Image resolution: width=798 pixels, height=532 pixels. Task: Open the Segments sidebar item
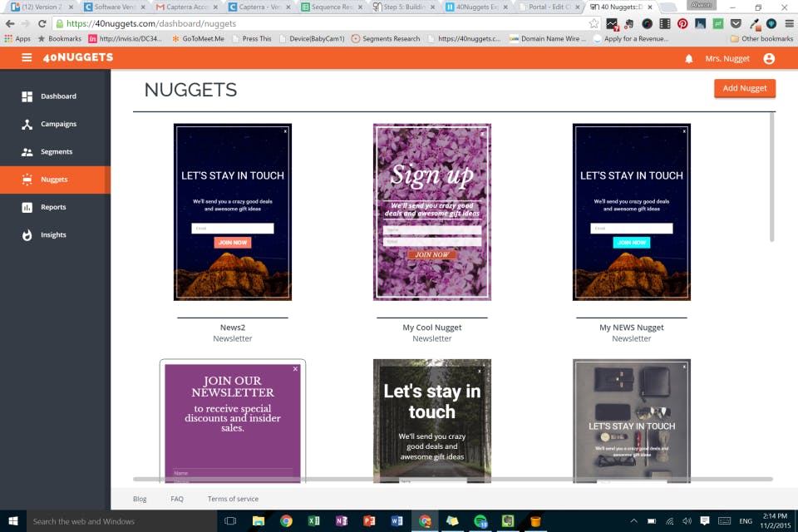click(x=55, y=152)
